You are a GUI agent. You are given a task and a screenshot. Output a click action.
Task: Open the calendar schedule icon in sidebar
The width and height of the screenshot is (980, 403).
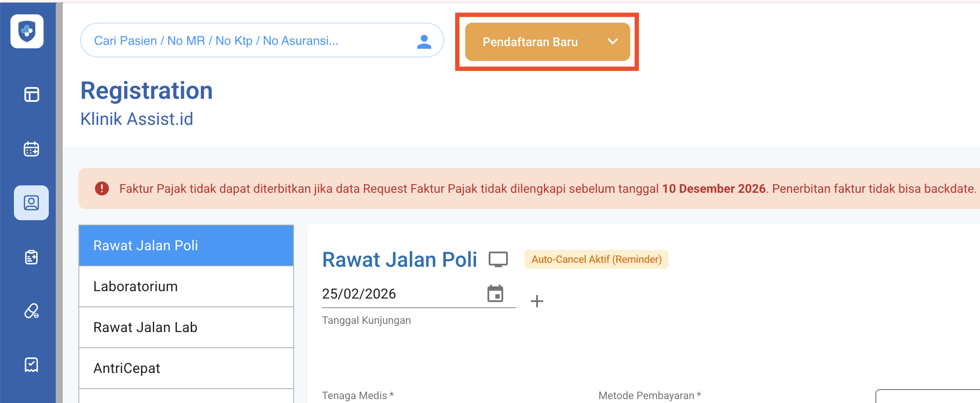point(31,149)
